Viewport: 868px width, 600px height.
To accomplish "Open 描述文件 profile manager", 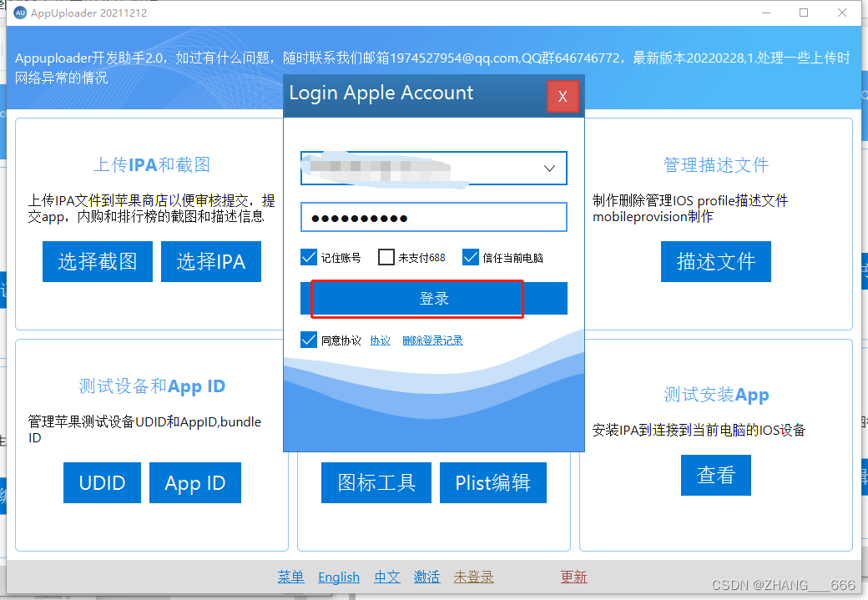I will (x=716, y=261).
